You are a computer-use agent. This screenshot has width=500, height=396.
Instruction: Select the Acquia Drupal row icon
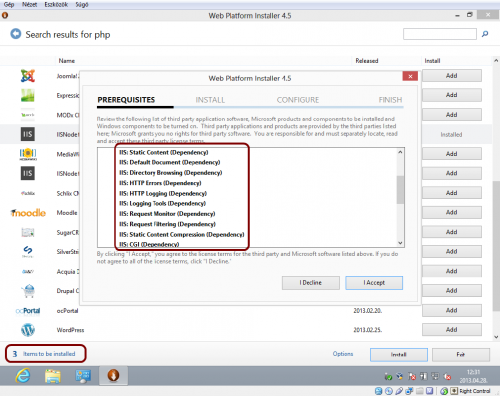(28, 272)
